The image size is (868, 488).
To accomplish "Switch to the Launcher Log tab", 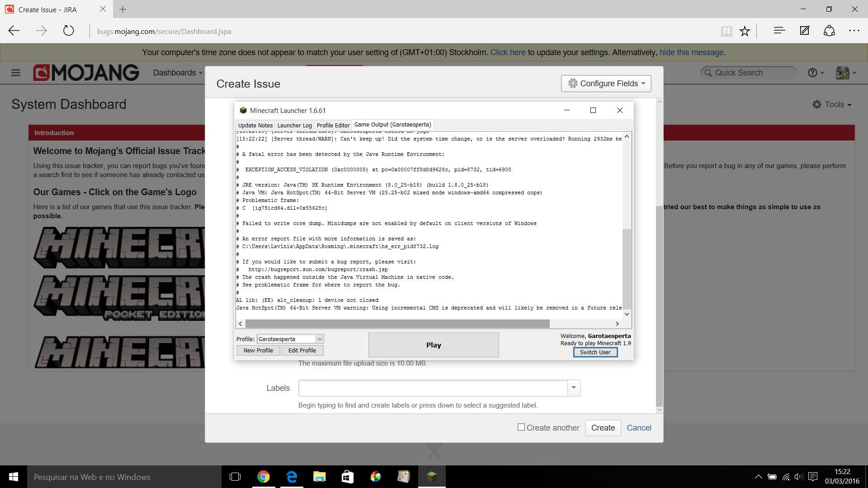I will tap(294, 126).
